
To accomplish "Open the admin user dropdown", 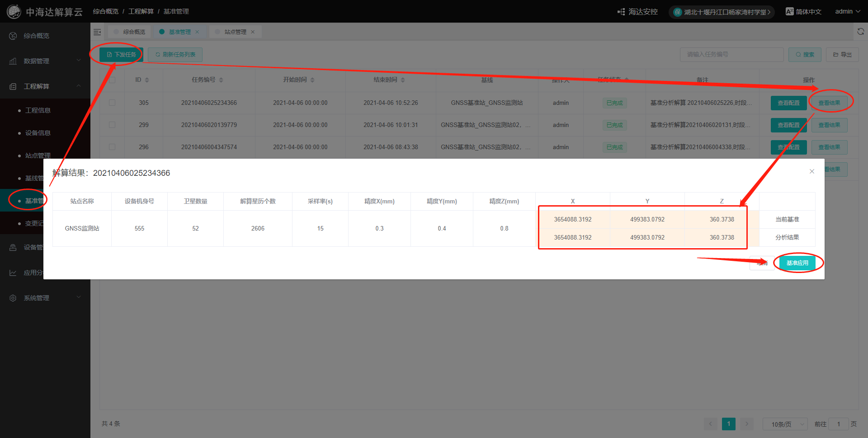I will pyautogui.click(x=847, y=12).
